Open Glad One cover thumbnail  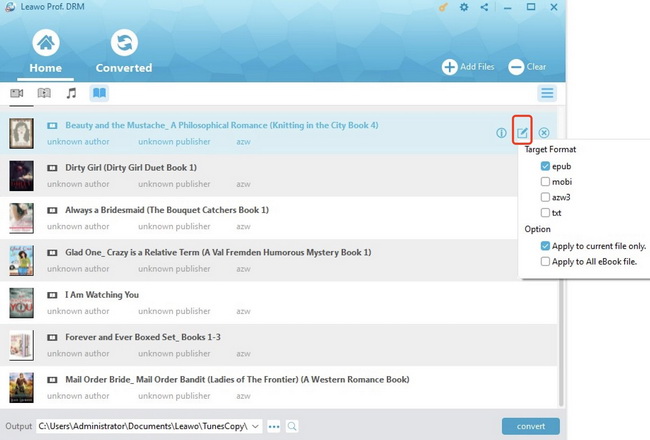pos(22,260)
